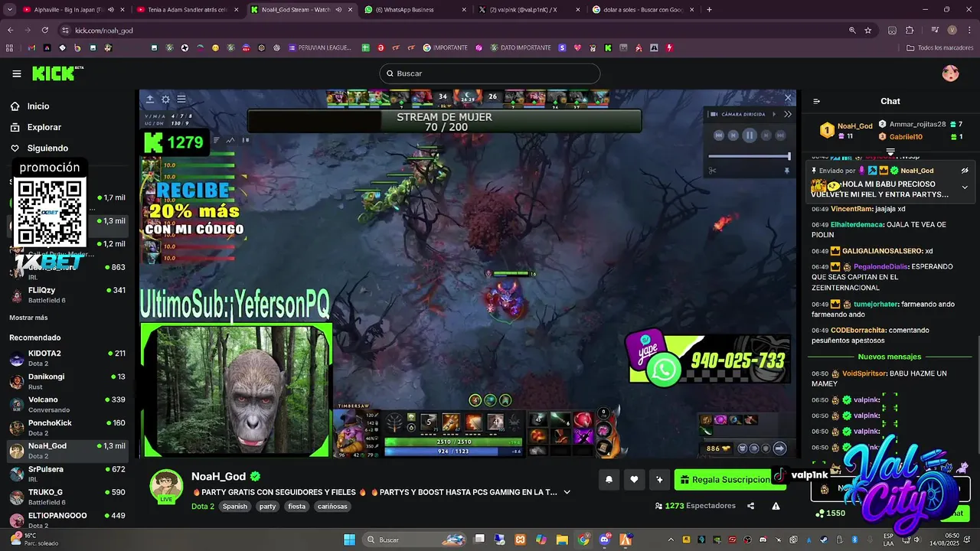Image resolution: width=980 pixels, height=551 pixels.
Task: Open the Dota 2 category link
Action: coord(203,507)
